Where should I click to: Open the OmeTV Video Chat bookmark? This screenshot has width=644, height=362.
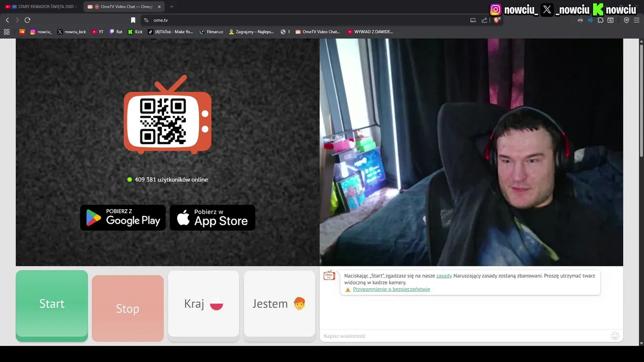pos(318,32)
